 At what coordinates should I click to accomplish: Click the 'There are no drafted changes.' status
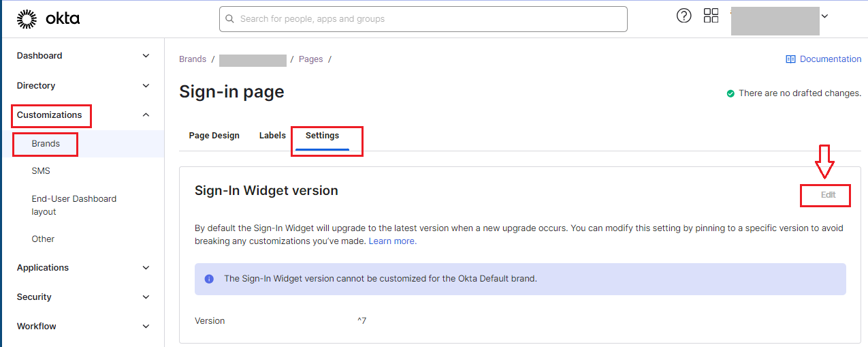800,93
